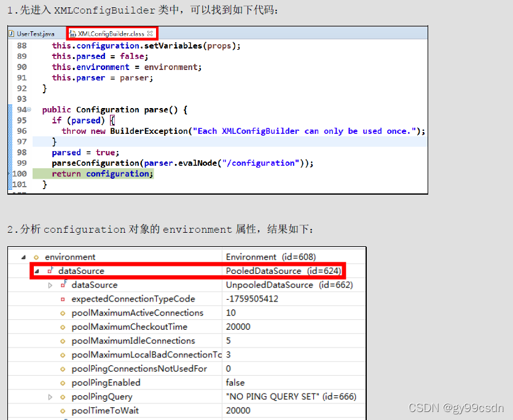The height and width of the screenshot is (420, 513).
Task: Click the value PooledDataSource (id=624)
Action: [x=283, y=271]
